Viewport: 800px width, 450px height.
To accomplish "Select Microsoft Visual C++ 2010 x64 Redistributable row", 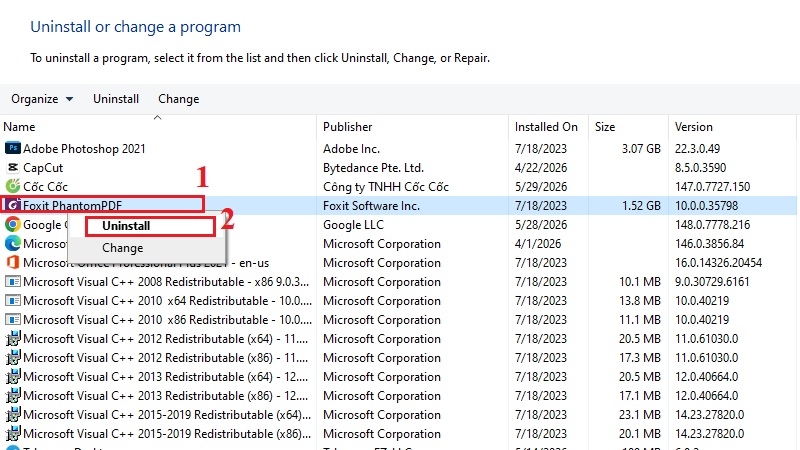I will (x=398, y=301).
